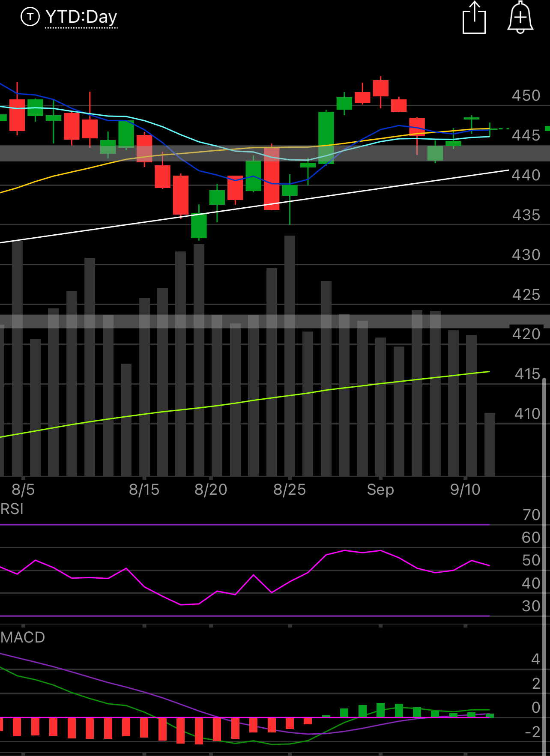Tap the RSI 30 level label
Viewport: 550px width, 756px height.
pos(531,606)
